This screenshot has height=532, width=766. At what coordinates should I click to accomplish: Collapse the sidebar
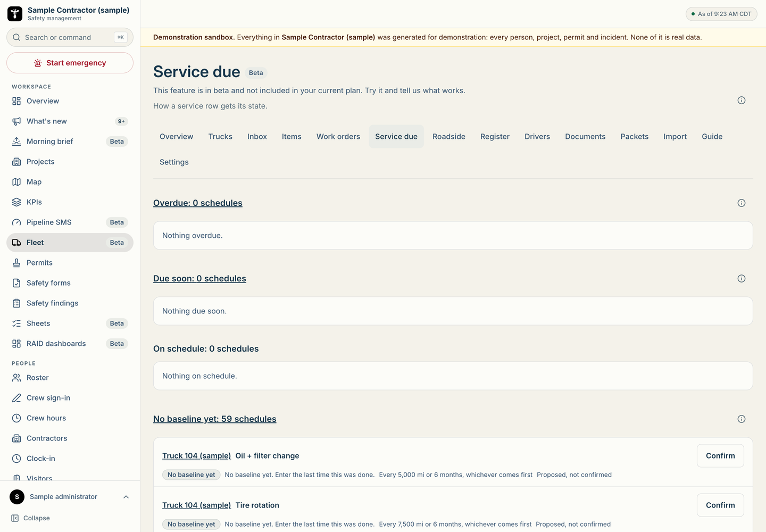(31, 518)
